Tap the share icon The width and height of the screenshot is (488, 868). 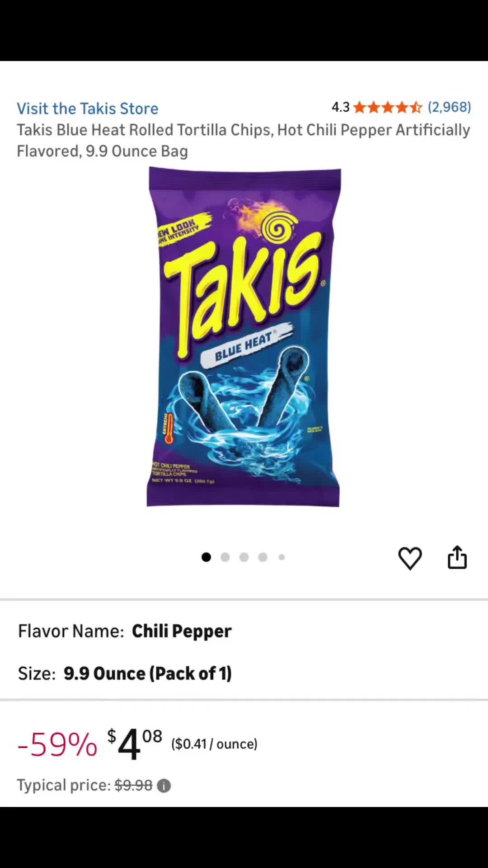tap(457, 557)
